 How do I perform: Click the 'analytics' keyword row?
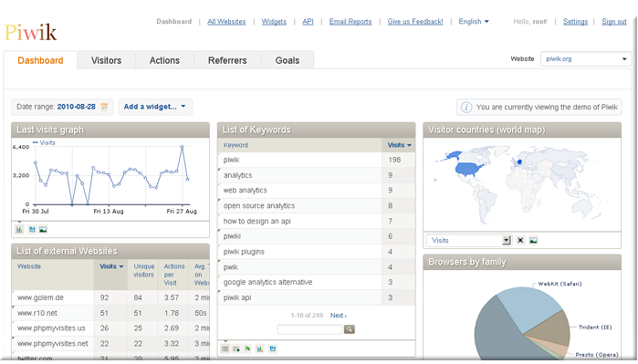pyautogui.click(x=316, y=175)
